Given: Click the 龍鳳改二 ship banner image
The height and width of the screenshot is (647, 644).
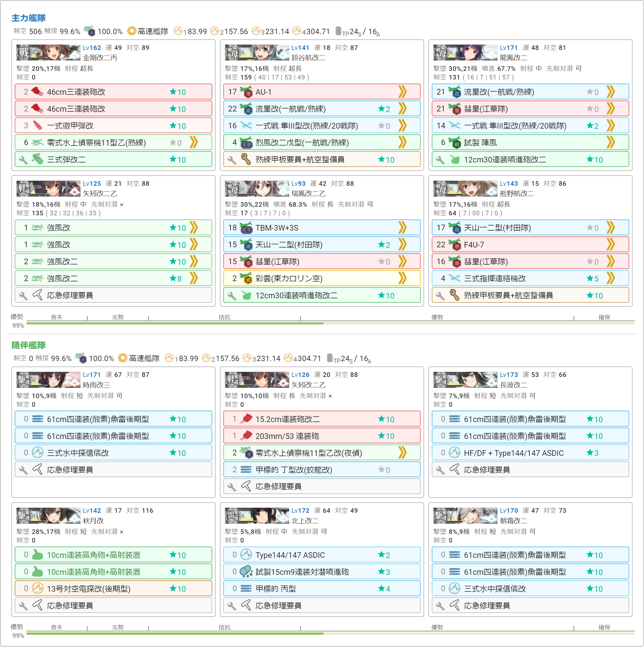Looking at the screenshot, I should coord(465,53).
